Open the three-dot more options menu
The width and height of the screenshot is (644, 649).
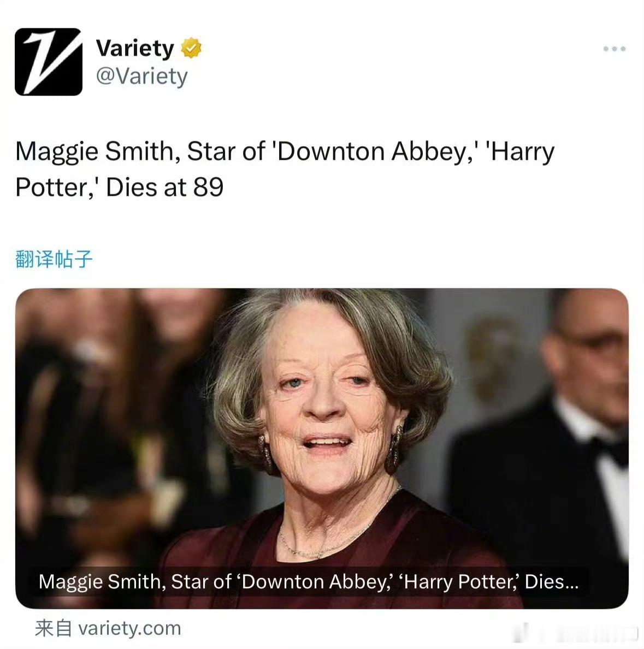point(615,49)
